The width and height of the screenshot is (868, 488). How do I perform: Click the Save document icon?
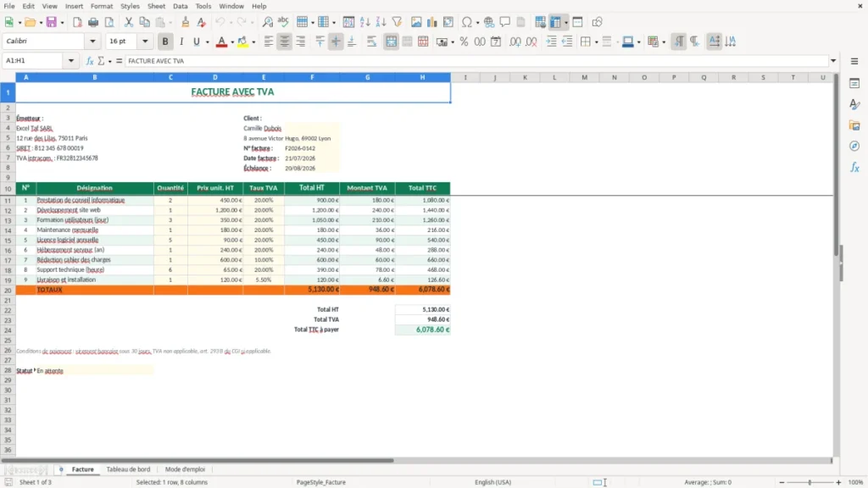(52, 22)
